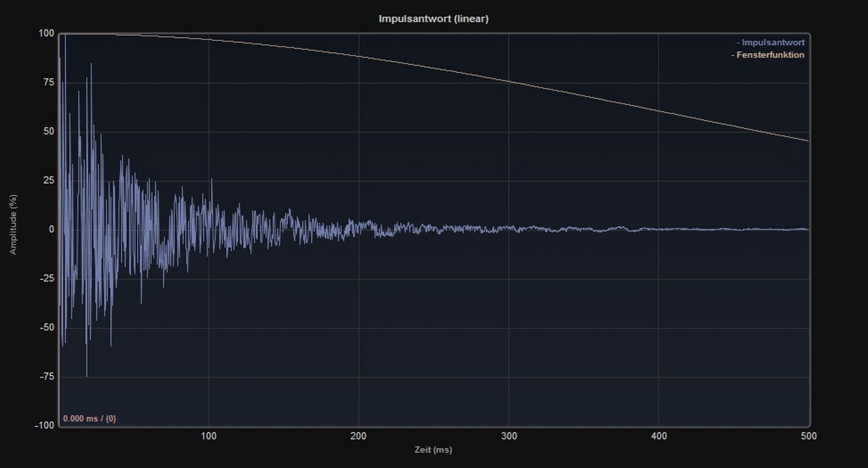
Task: Click the 100 tick on the time axis
Action: [x=208, y=436]
